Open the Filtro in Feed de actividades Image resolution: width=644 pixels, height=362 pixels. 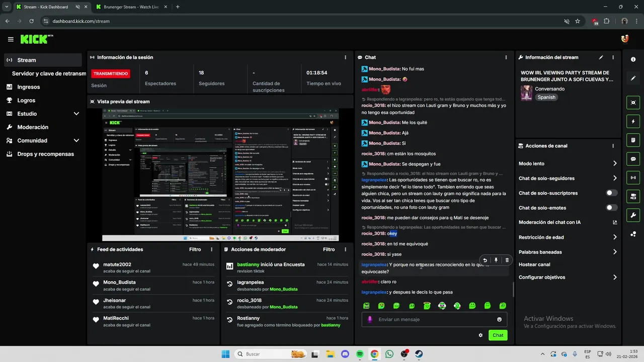(195, 249)
